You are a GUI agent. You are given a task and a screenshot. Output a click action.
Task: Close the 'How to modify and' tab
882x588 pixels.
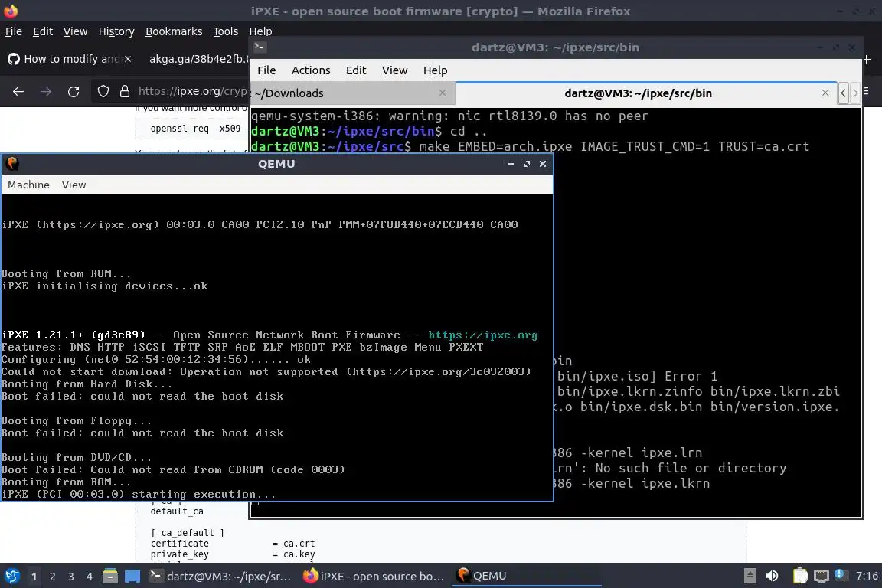(128, 59)
